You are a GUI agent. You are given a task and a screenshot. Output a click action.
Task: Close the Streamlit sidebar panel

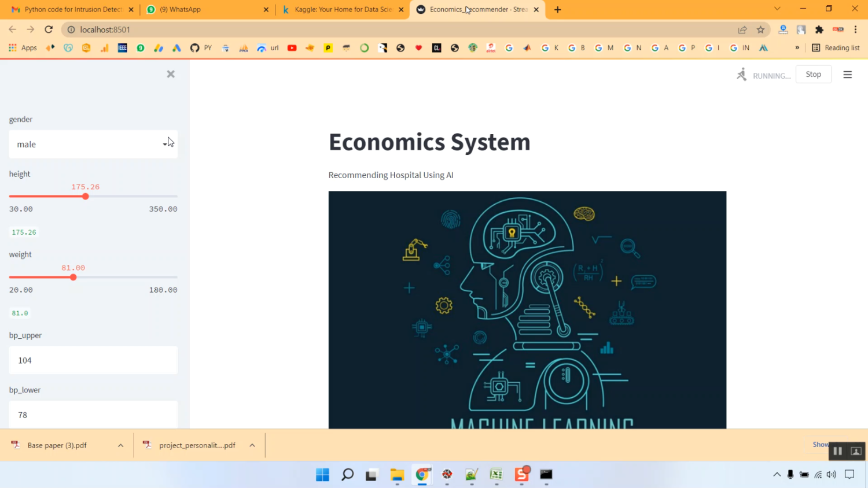pyautogui.click(x=171, y=74)
